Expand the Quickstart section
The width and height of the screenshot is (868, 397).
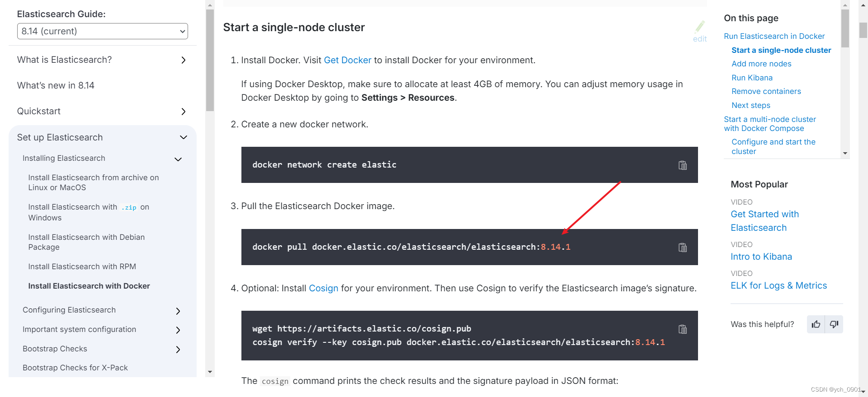[183, 111]
